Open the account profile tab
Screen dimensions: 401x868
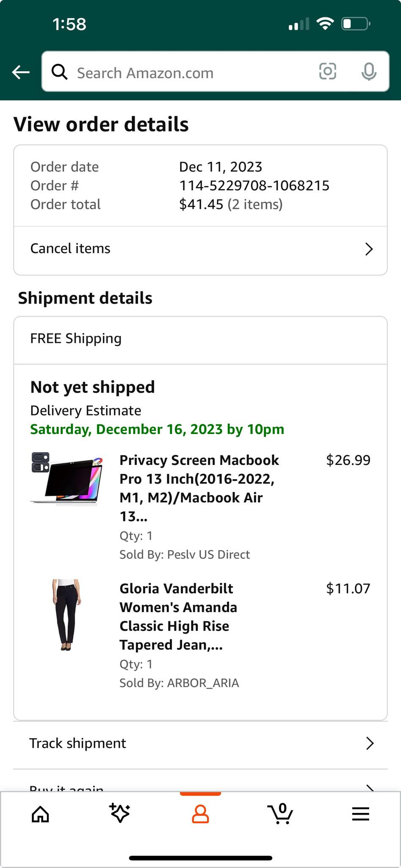(x=200, y=814)
